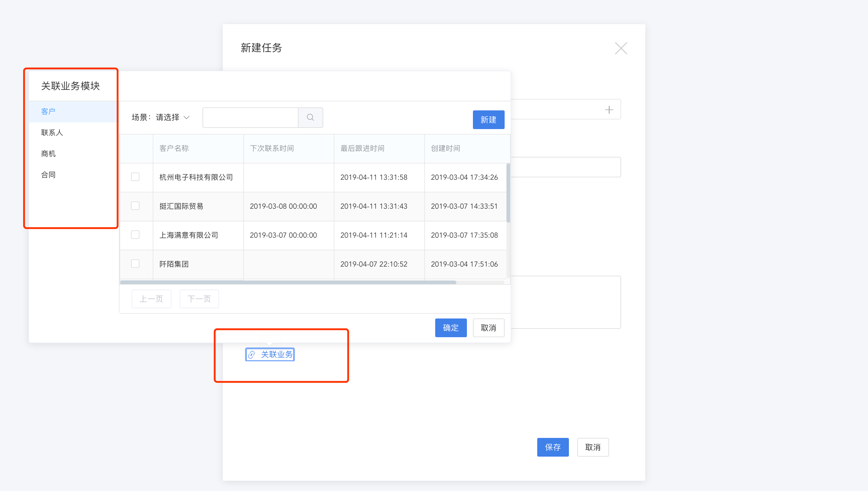
Task: Click the 最后跟进时间 column header
Action: pos(379,148)
